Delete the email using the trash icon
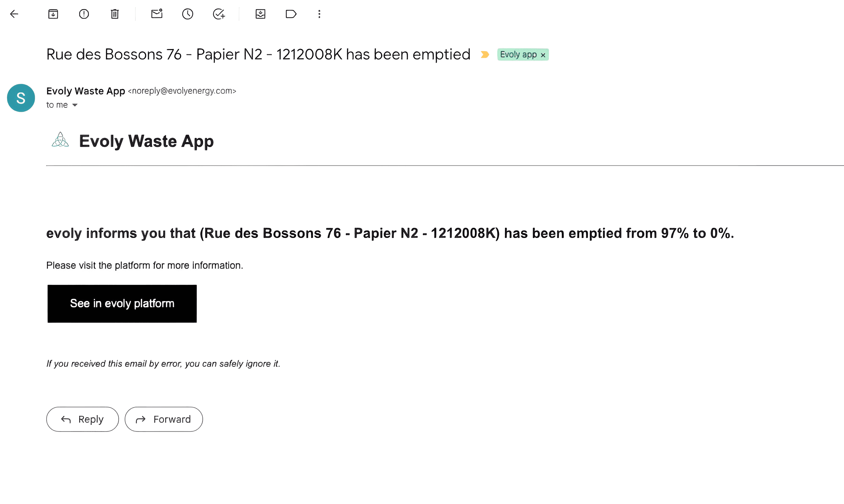 115,14
